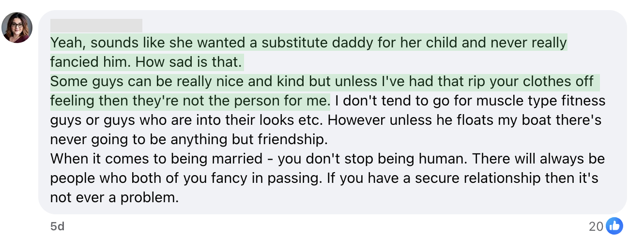Open the commenter's profile picture
The width and height of the screenshot is (644, 238).
(x=17, y=28)
